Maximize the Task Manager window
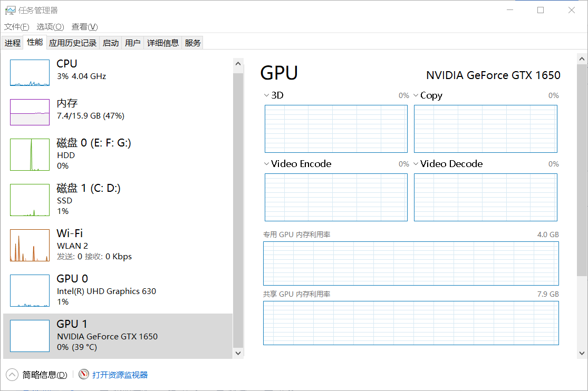Viewport: 588px width, 391px height. point(541,10)
